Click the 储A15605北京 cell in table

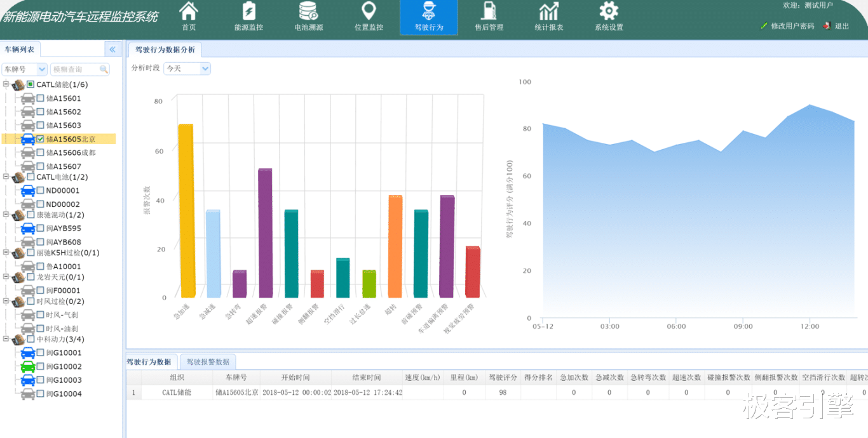pos(236,392)
